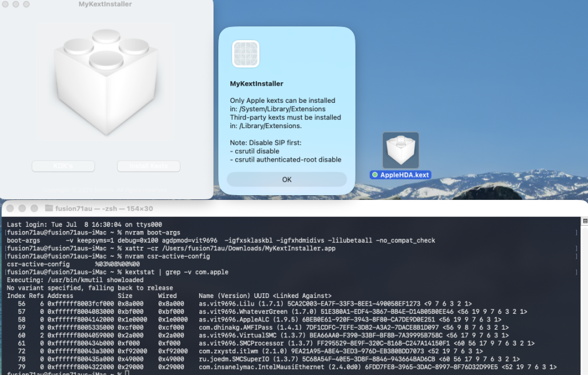Click the 'in: /Library/Extensions.' line

pos(266,126)
